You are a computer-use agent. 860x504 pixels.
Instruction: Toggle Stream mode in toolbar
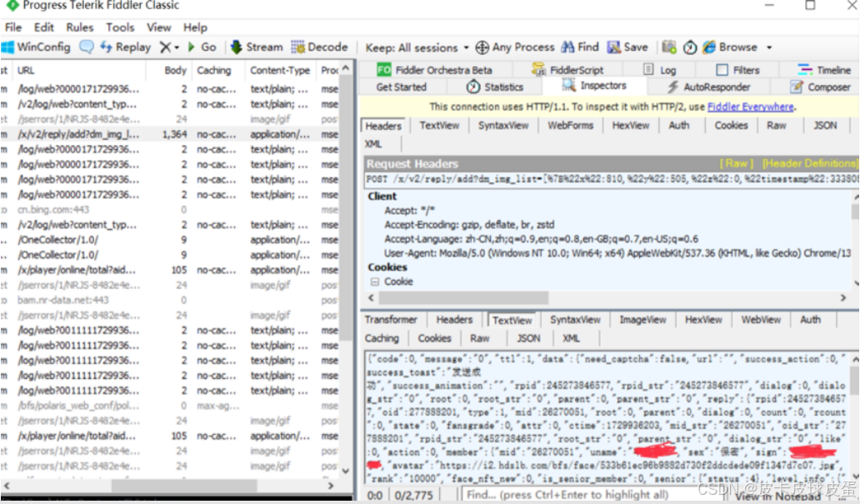256,47
